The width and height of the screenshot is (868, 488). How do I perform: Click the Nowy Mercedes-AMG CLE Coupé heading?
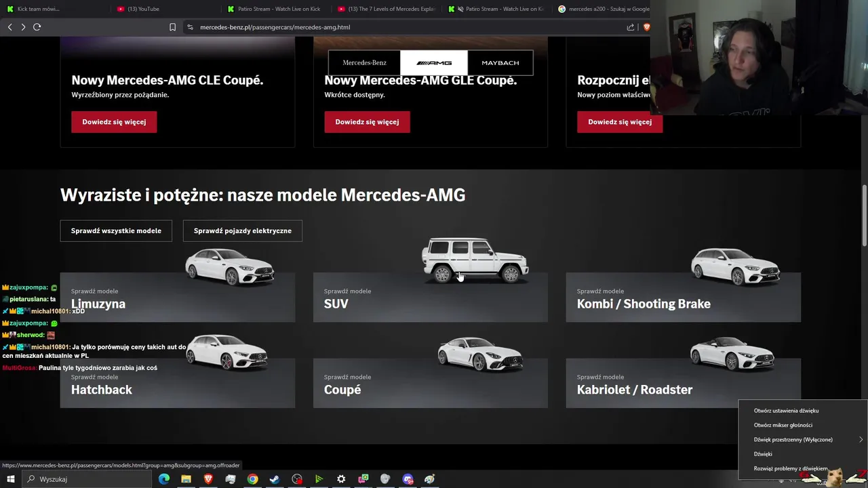click(x=167, y=80)
